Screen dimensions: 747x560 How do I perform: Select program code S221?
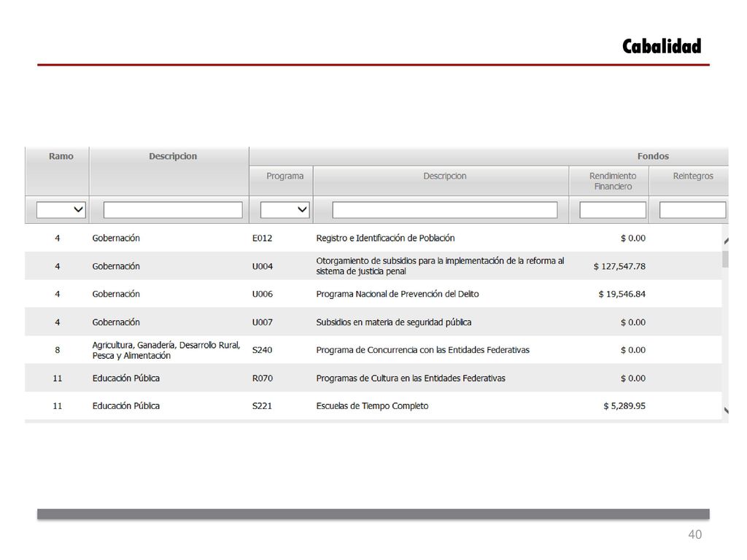[x=262, y=405]
